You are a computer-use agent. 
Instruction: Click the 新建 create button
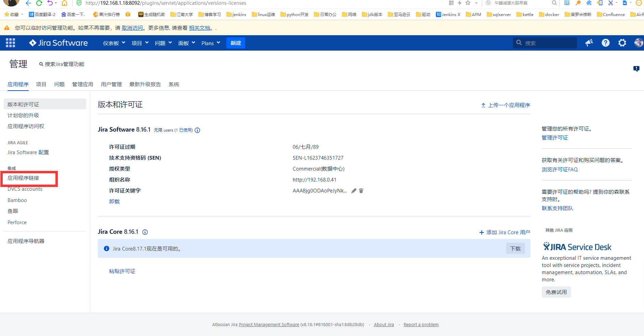point(236,43)
